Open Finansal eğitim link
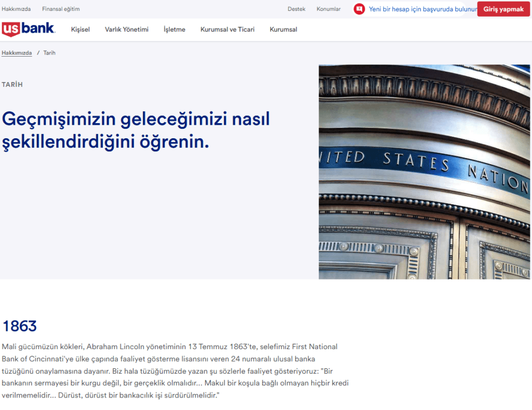Viewport: 532px width, 410px height. tap(61, 9)
